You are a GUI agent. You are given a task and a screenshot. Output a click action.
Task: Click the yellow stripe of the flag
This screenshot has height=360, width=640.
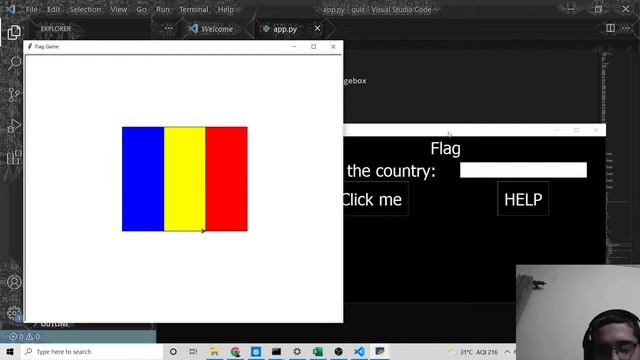click(185, 179)
